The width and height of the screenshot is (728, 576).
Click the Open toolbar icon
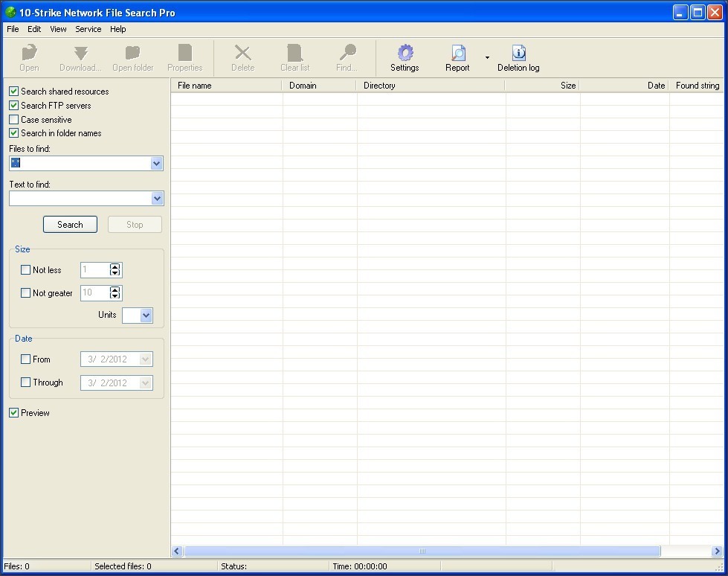click(x=29, y=53)
